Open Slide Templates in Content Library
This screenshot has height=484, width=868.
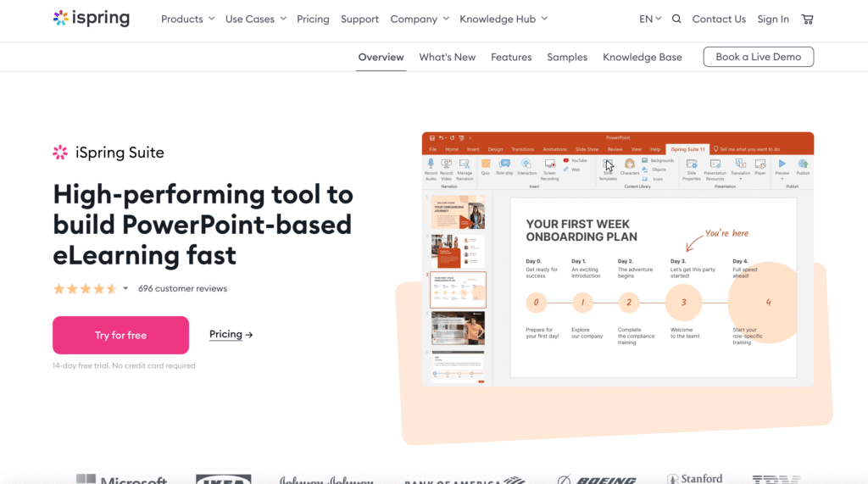(608, 169)
